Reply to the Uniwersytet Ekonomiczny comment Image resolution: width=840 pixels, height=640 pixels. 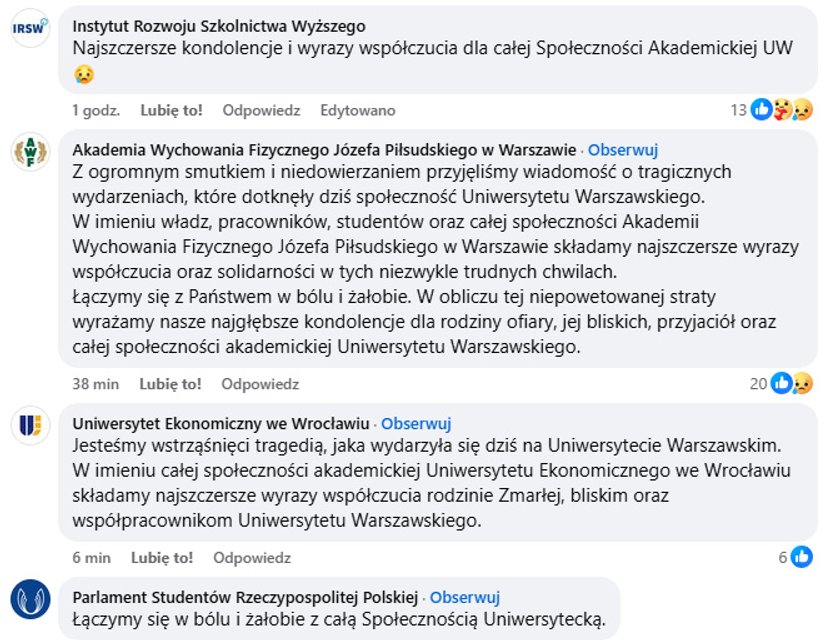click(x=252, y=558)
